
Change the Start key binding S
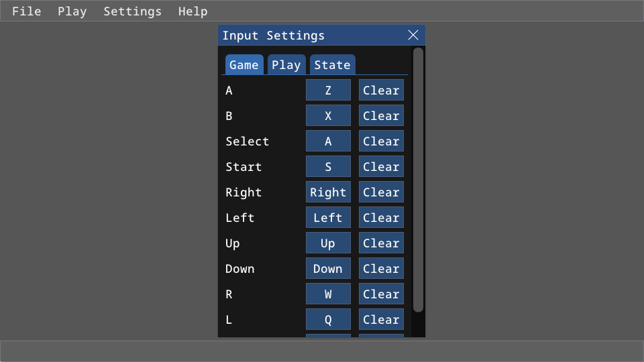[328, 167]
